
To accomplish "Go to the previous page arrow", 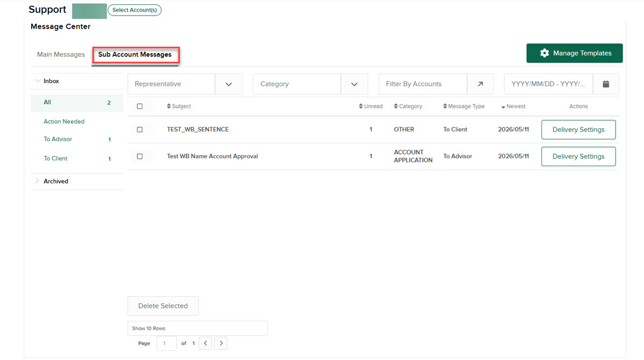I will (205, 343).
